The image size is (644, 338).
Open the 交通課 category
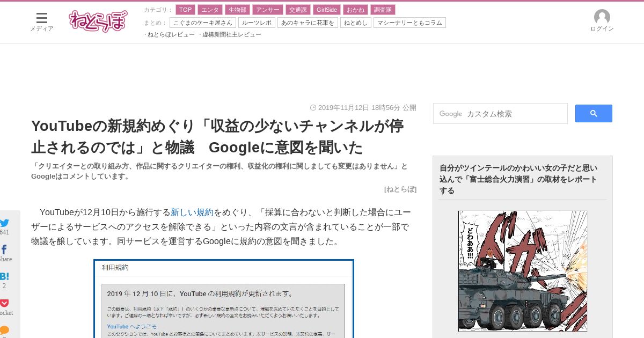(298, 10)
